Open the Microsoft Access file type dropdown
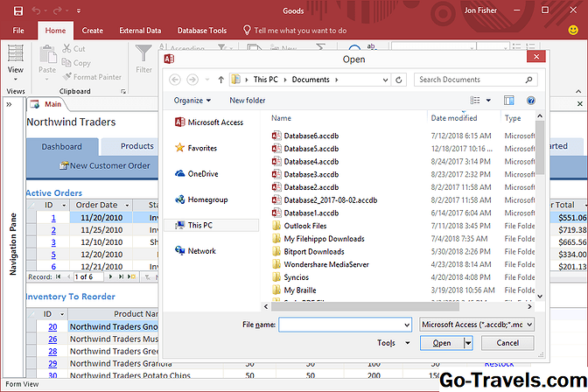This screenshot has height=392, width=588. pyautogui.click(x=477, y=325)
